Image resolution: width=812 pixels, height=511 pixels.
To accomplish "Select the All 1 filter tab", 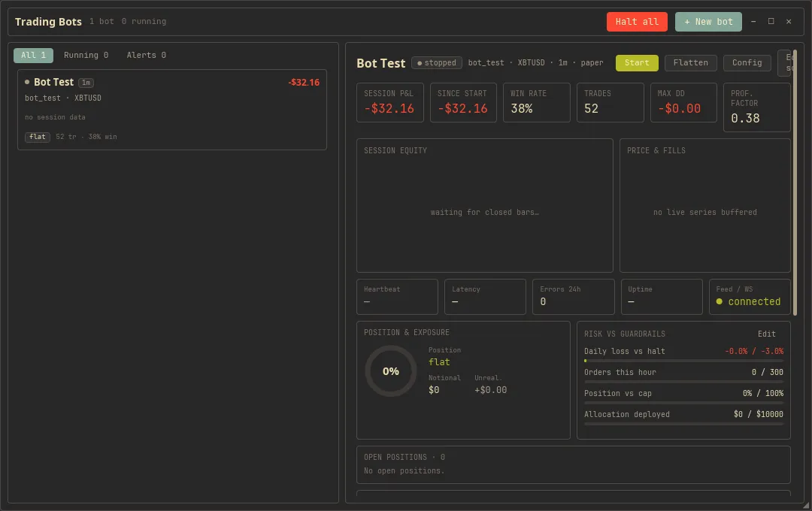I will [33, 55].
